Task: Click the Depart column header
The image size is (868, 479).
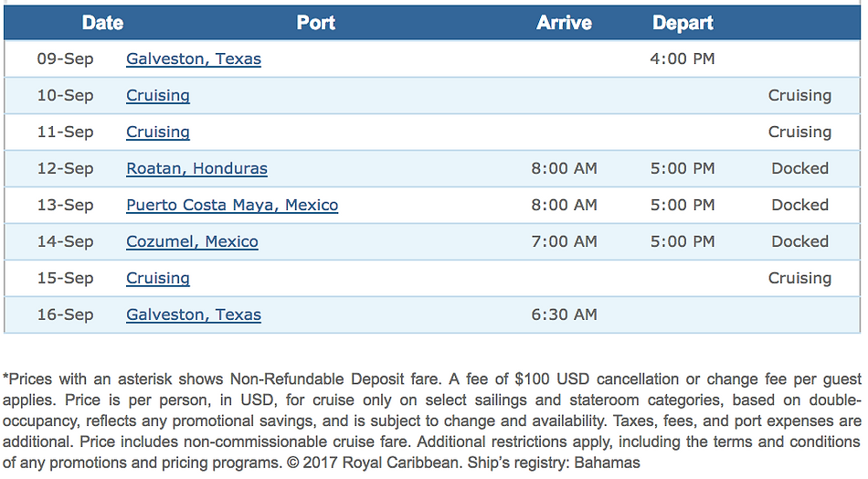Action: point(683,23)
